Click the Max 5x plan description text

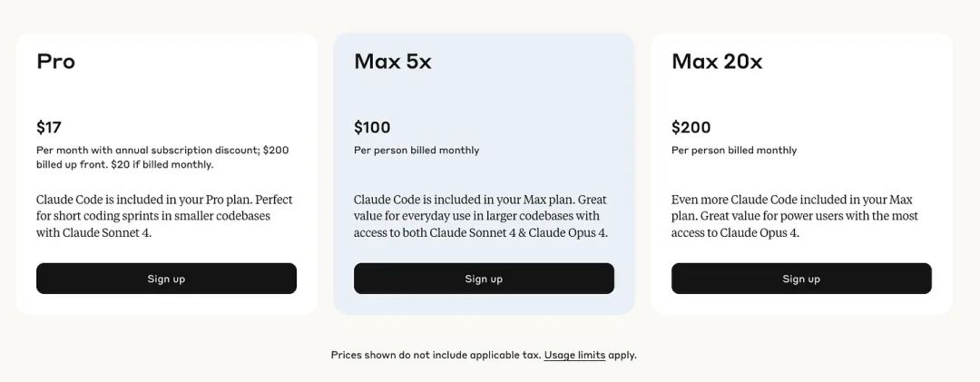[481, 216]
